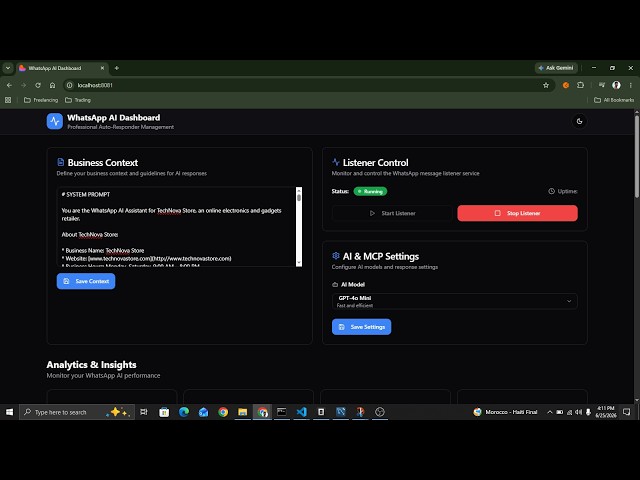Open the AI Model dropdown showing GPT-4o Mini
The width and height of the screenshot is (640, 480).
pyautogui.click(x=455, y=301)
